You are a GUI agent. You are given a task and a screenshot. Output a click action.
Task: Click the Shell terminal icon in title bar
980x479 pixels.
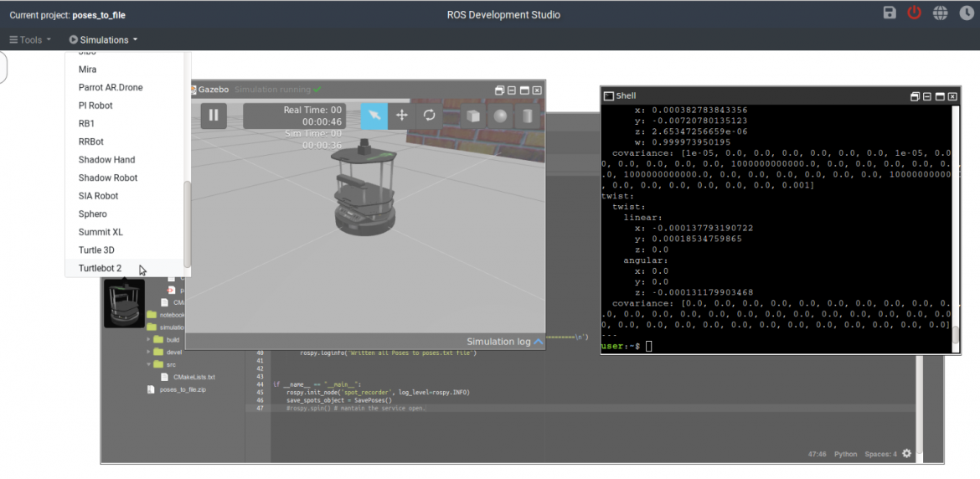point(609,96)
